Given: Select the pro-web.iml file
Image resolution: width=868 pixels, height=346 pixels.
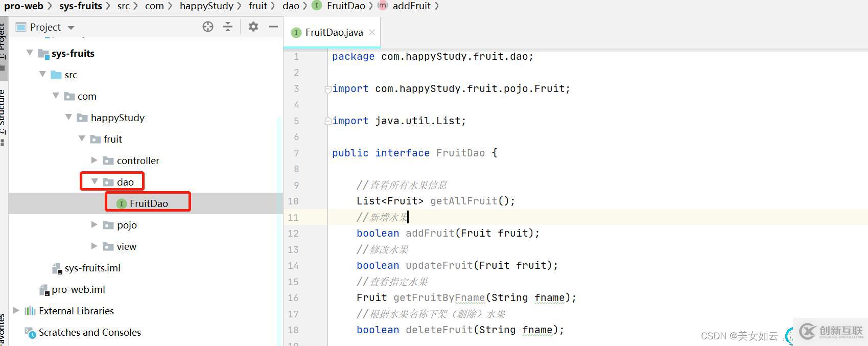Looking at the screenshot, I should pos(78,289).
